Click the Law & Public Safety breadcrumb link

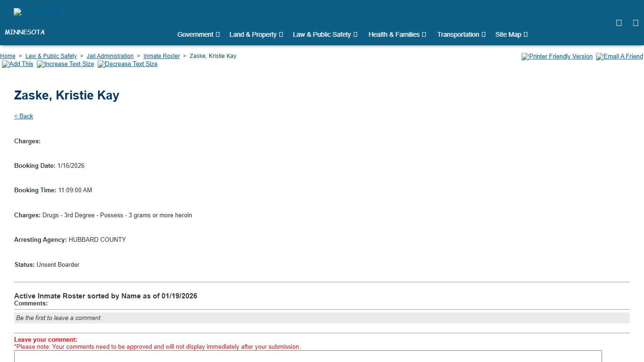[51, 56]
